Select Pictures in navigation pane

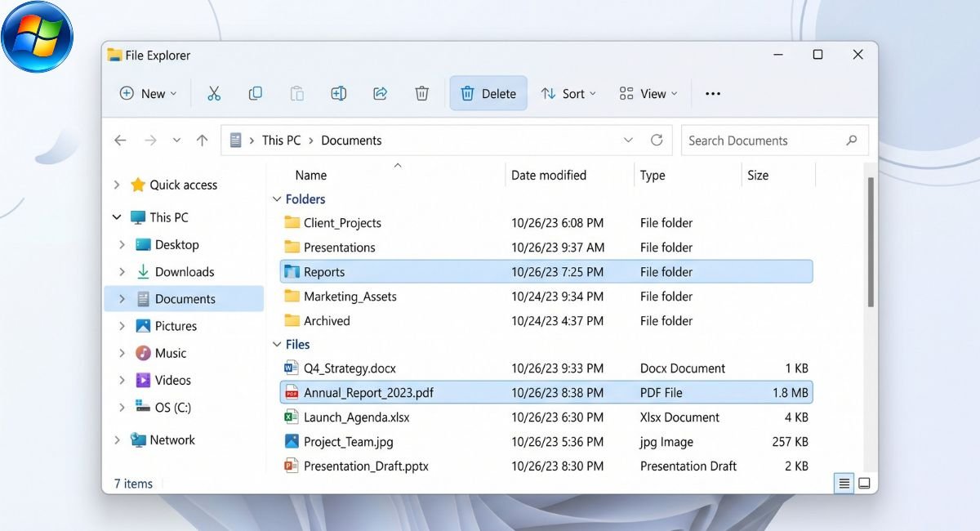click(x=167, y=326)
